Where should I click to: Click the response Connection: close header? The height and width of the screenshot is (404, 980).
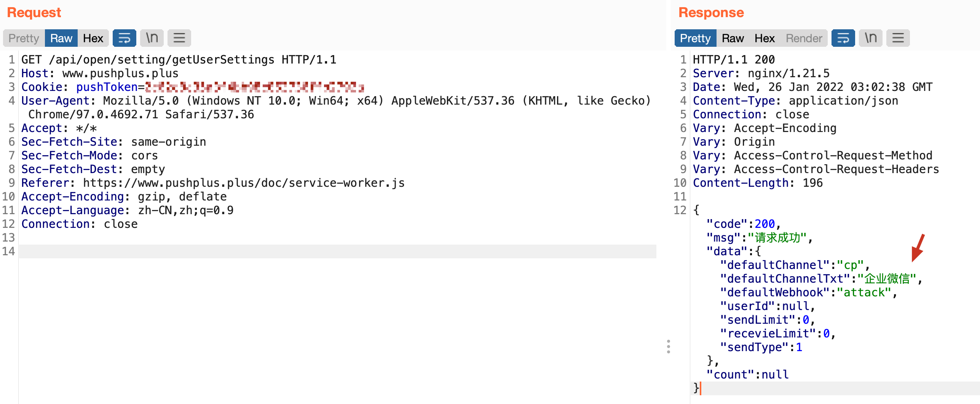(x=751, y=115)
